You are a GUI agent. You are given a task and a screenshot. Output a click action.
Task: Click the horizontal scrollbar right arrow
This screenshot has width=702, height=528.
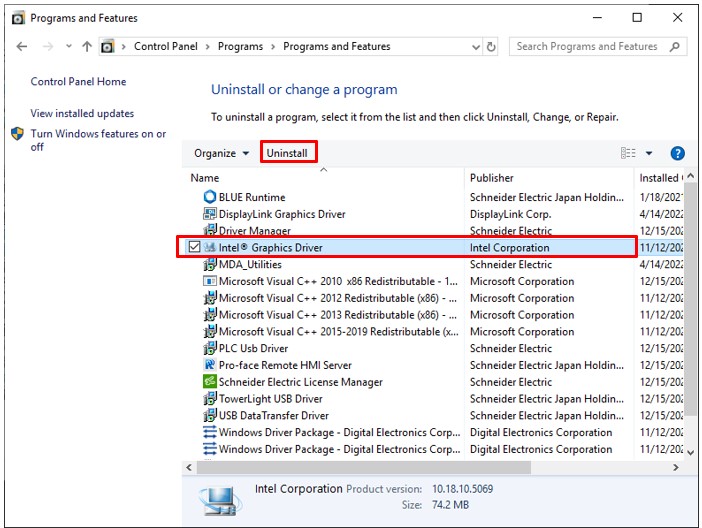coord(676,468)
